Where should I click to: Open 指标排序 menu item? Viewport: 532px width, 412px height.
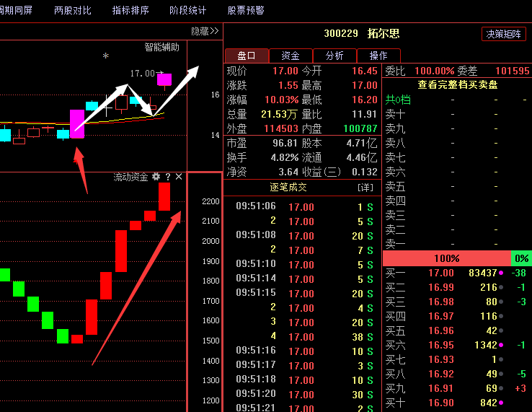pyautogui.click(x=130, y=10)
